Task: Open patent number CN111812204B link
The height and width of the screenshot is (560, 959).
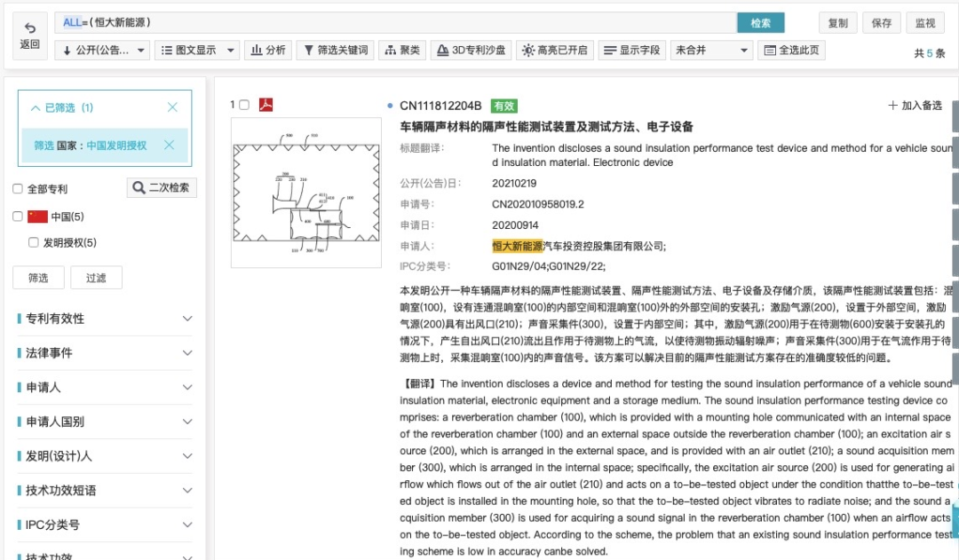Action: pyautogui.click(x=440, y=106)
